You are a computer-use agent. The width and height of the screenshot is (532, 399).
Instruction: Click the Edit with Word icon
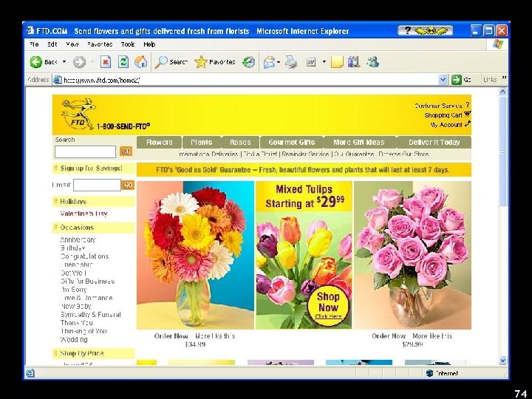(311, 62)
